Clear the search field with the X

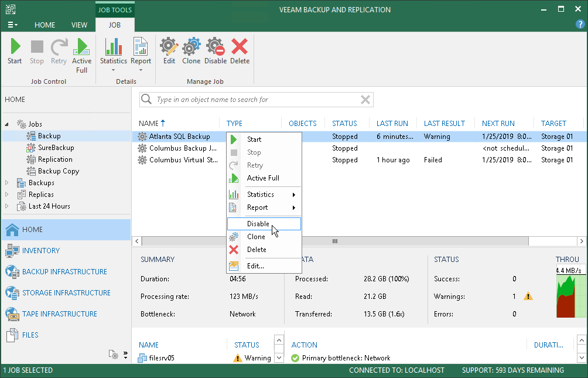pyautogui.click(x=365, y=100)
